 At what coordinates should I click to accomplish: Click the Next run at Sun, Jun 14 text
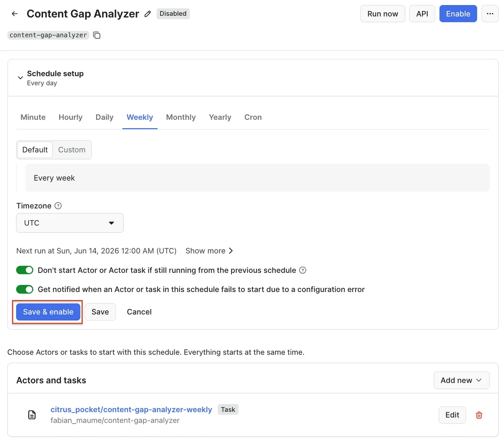[x=96, y=251]
